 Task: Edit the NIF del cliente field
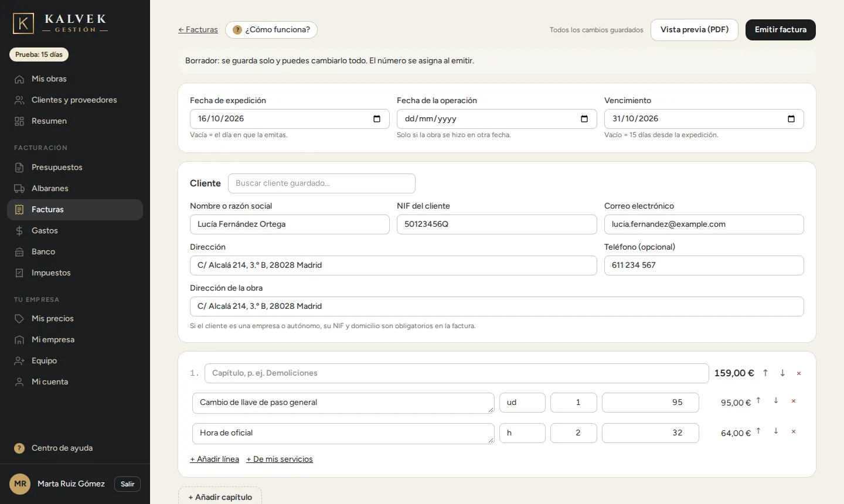[x=497, y=224]
